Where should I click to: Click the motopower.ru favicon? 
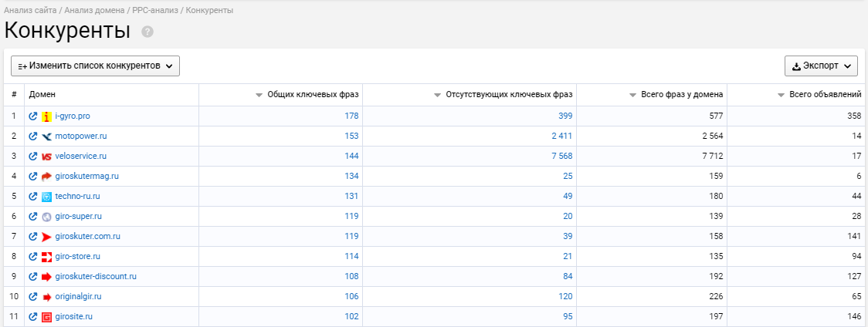46,136
